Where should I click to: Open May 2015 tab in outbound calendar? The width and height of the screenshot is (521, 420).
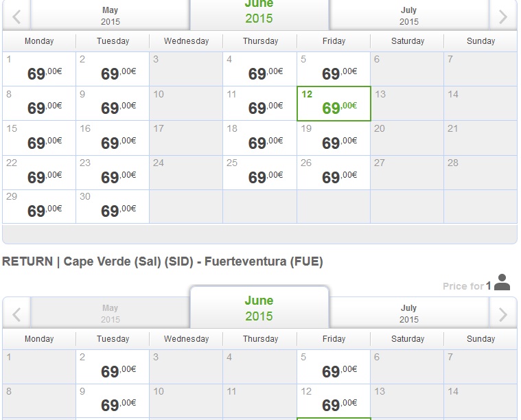111,16
